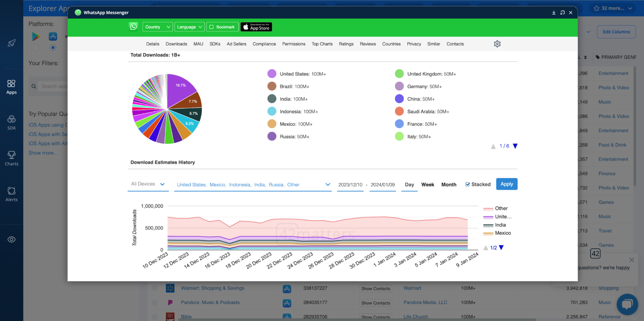
Task: Open the Top Charts tab
Action: tap(322, 44)
